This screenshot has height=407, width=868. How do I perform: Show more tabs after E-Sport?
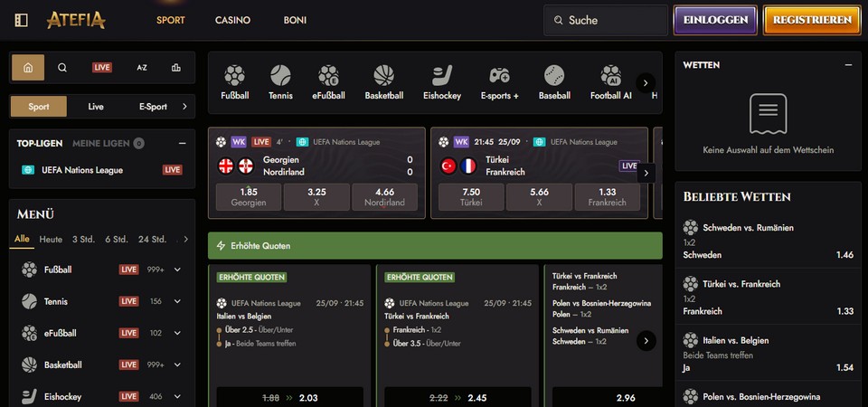tap(184, 107)
